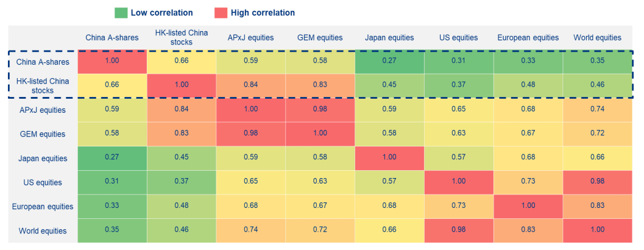644x250 pixels.
Task: Select the APxJ equities row label
Action: [43, 110]
